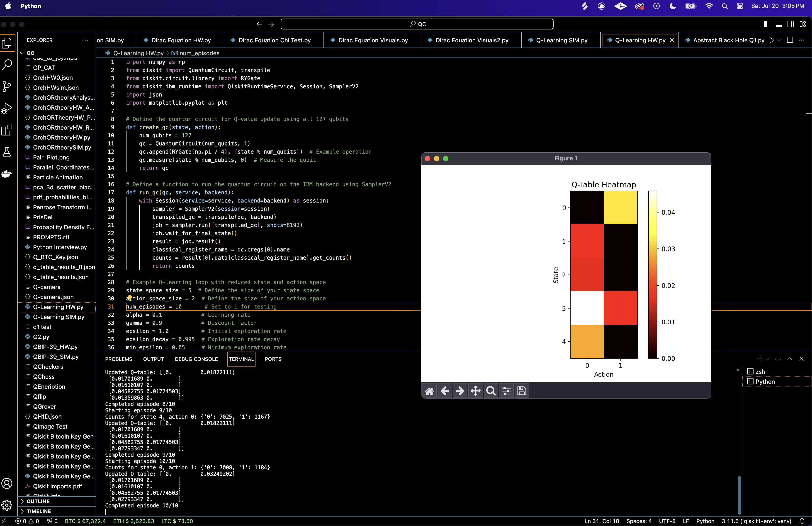The width and height of the screenshot is (812, 526).
Task: Open the editor More Actions menu
Action: [802, 40]
